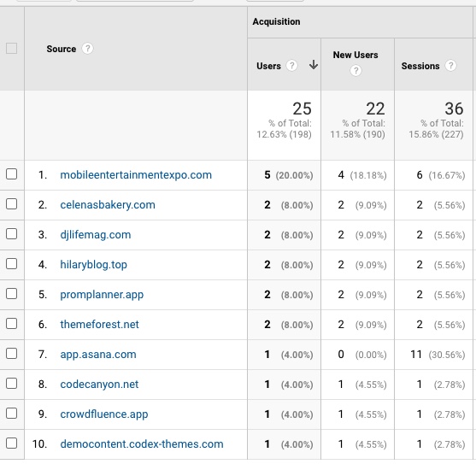Select the total Users value 25

click(x=302, y=109)
